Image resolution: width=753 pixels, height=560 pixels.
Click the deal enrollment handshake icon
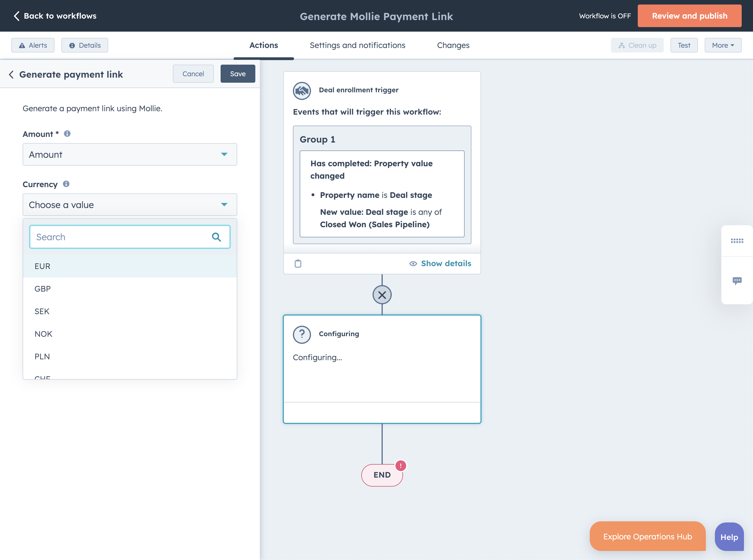tap(302, 91)
